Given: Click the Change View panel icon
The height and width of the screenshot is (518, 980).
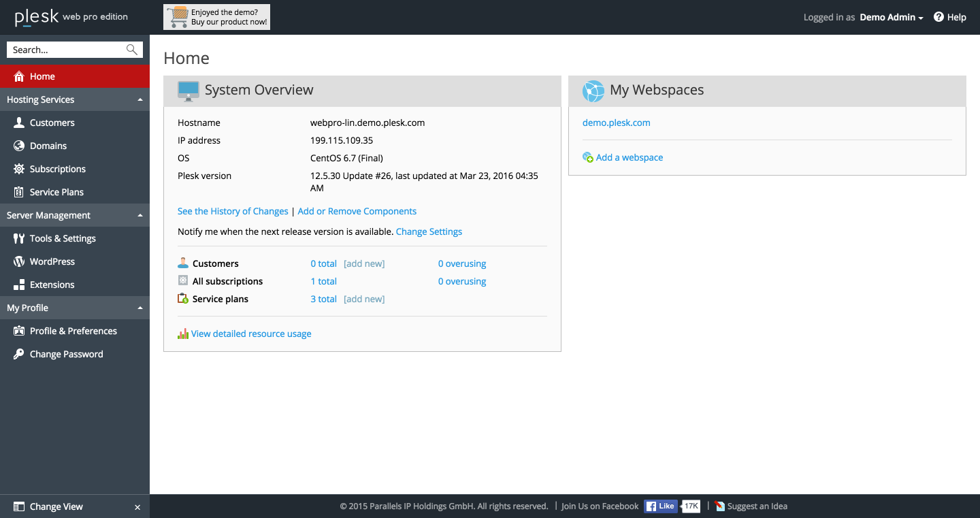Looking at the screenshot, I should tap(19, 506).
